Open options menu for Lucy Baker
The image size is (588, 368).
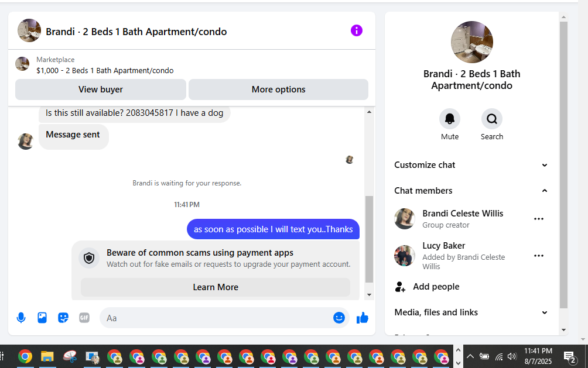[538, 256]
